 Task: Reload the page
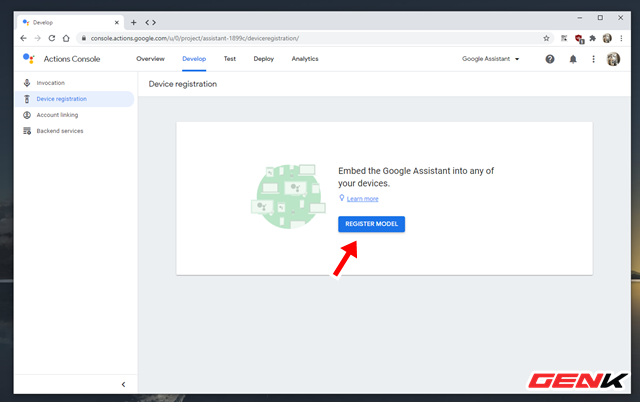coord(51,38)
